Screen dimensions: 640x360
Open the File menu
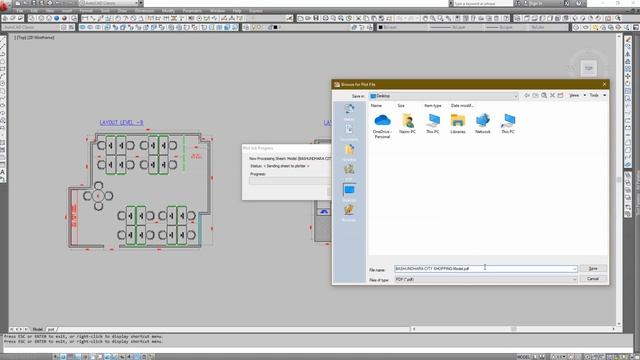(19, 11)
